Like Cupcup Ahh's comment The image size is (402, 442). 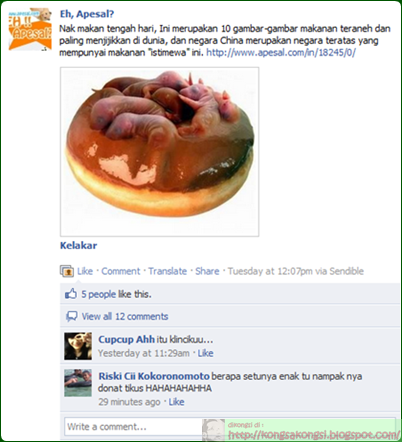[205, 353]
